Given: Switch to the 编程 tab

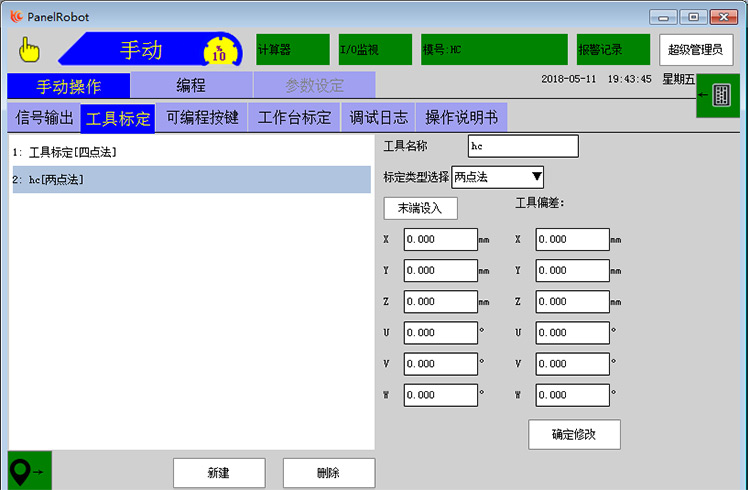Looking at the screenshot, I should 191,86.
